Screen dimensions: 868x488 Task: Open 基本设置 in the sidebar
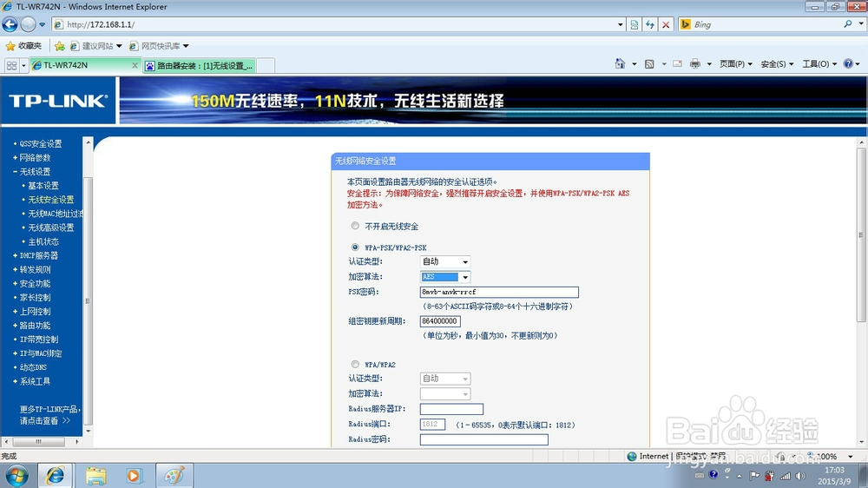[x=43, y=186]
